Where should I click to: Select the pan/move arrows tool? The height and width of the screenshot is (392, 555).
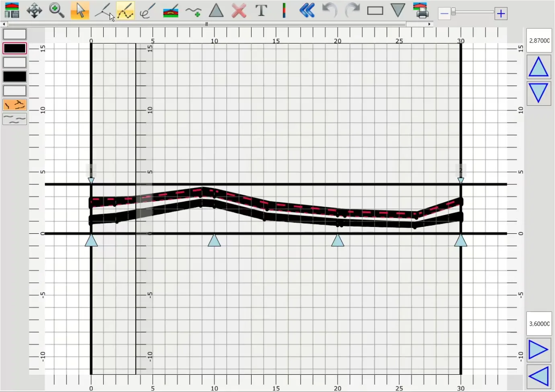(34, 10)
